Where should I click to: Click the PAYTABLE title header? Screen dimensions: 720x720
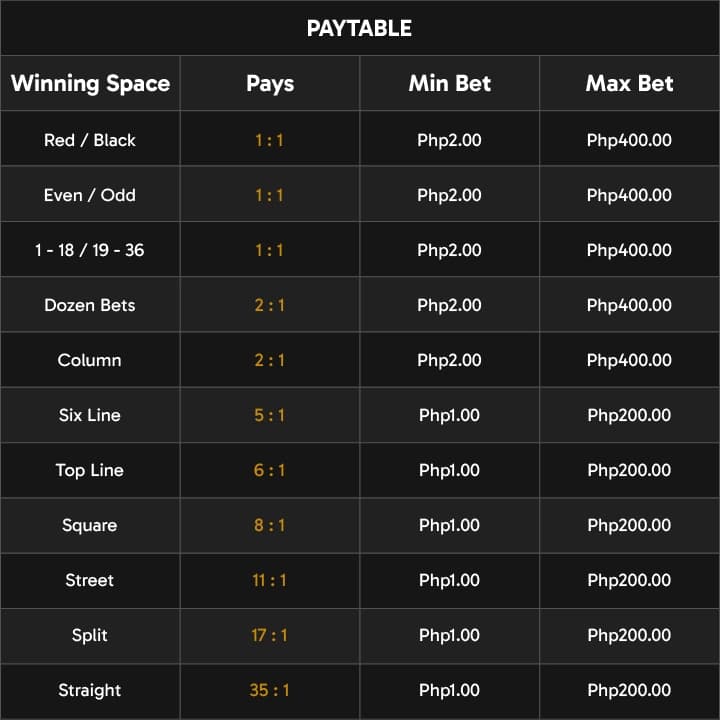[359, 28]
